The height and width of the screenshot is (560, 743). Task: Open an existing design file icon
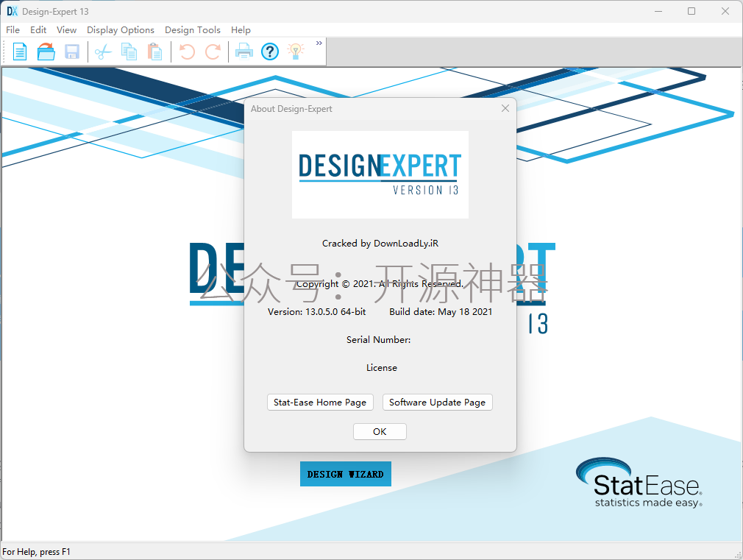(x=46, y=52)
